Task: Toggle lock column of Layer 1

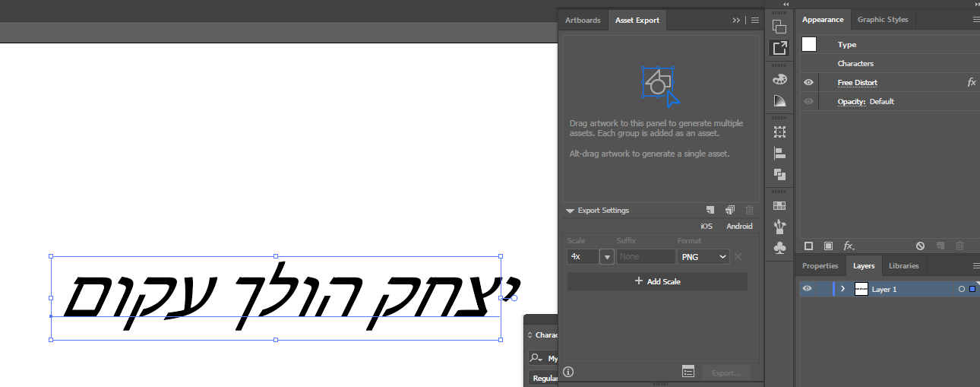Action: click(824, 289)
